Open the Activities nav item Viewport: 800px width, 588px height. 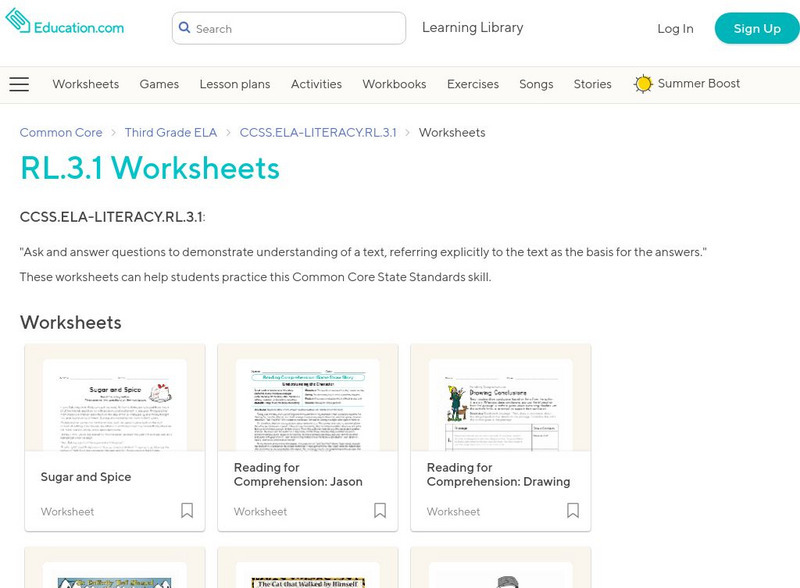316,84
